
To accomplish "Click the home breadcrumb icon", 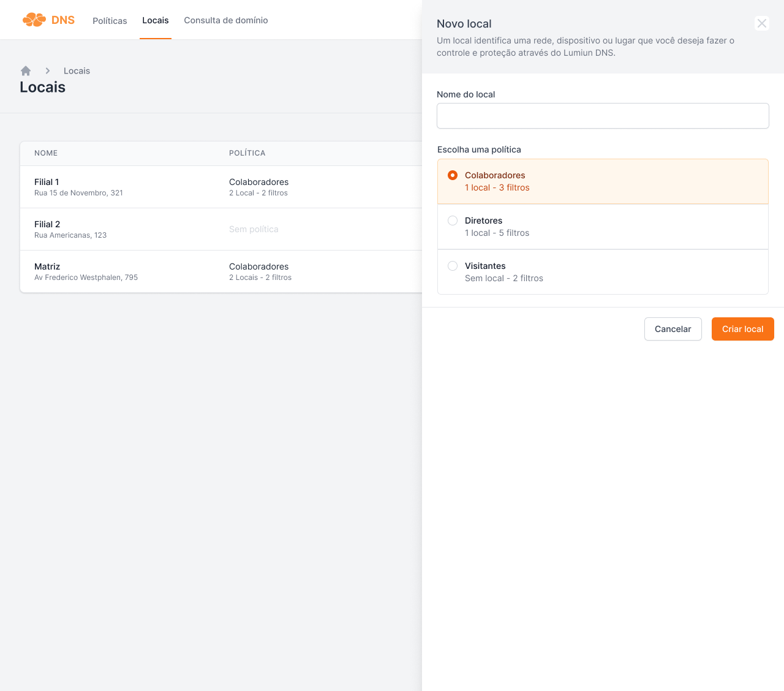I will coord(26,71).
